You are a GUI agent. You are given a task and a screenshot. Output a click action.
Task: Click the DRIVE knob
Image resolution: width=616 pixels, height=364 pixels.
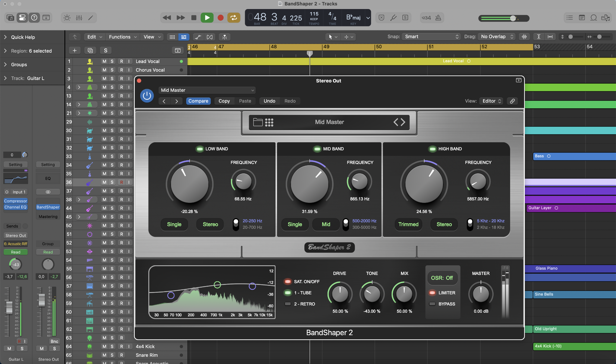(x=340, y=294)
